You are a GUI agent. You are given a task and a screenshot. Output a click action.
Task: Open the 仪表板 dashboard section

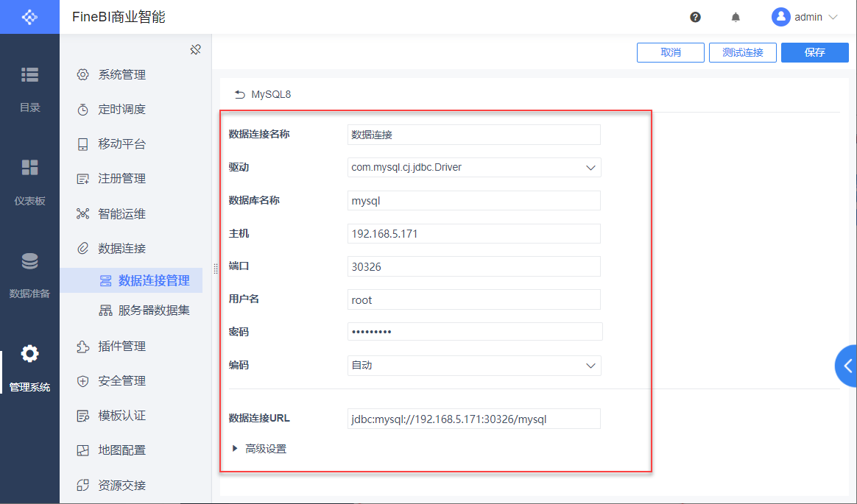pos(29,182)
